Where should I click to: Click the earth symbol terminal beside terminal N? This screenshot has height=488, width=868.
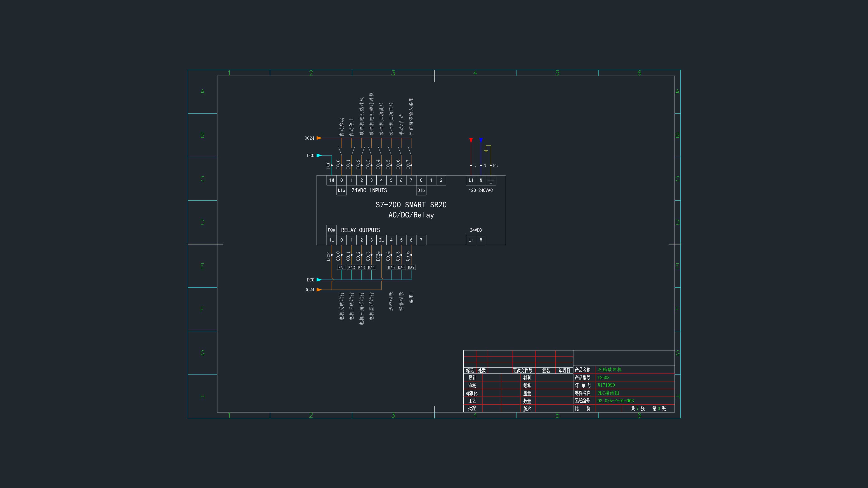491,181
